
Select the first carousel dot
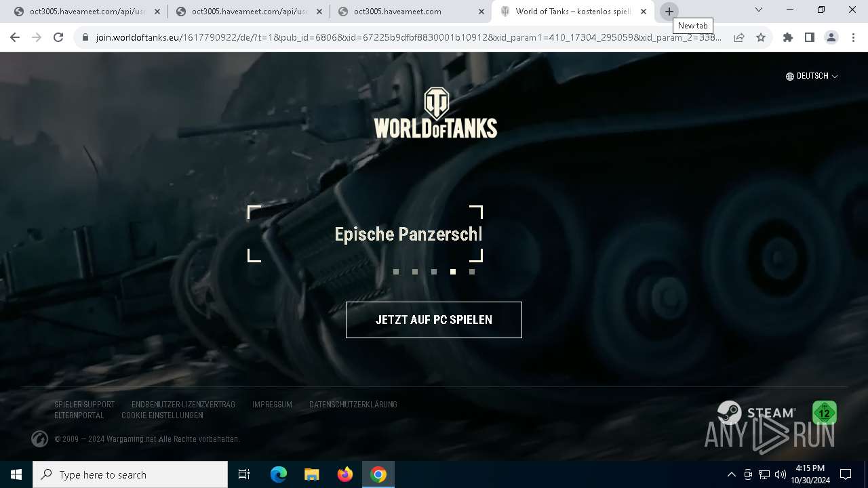[x=396, y=272]
